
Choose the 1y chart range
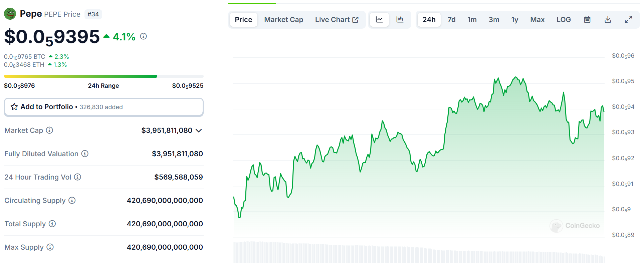[x=514, y=20]
